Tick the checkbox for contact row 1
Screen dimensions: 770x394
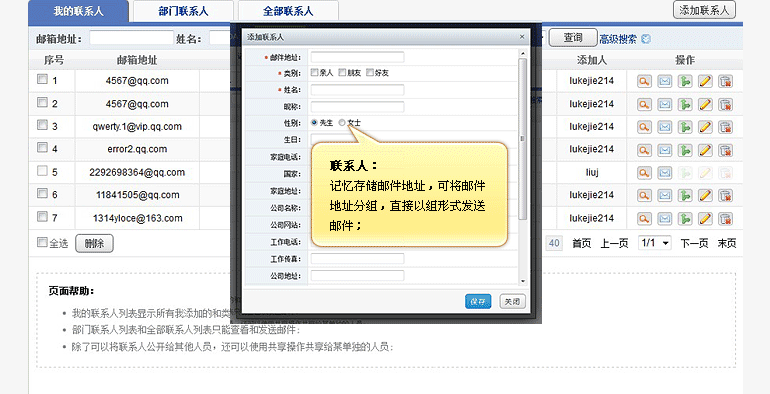click(43, 79)
